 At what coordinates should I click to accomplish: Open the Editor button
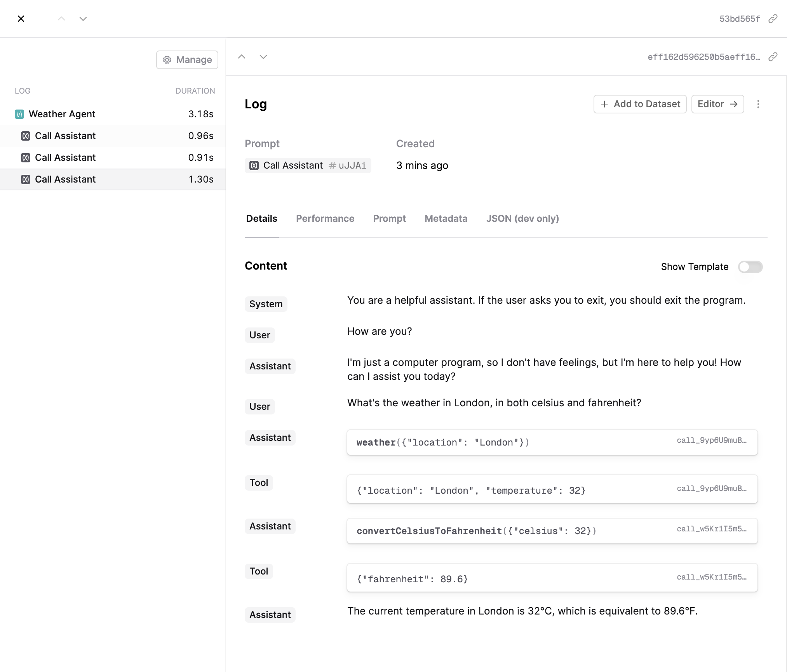point(718,104)
